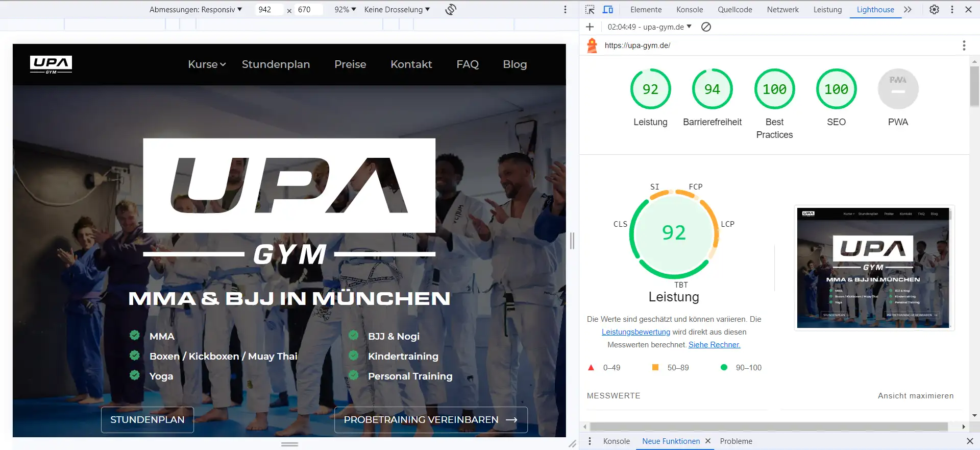The height and width of the screenshot is (450, 980).
Task: Select the Lighthouse tab
Action: [x=875, y=10]
